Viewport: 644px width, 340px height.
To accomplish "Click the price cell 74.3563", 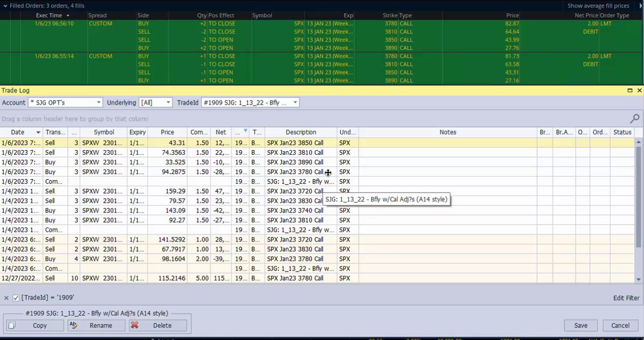I will click(x=167, y=153).
